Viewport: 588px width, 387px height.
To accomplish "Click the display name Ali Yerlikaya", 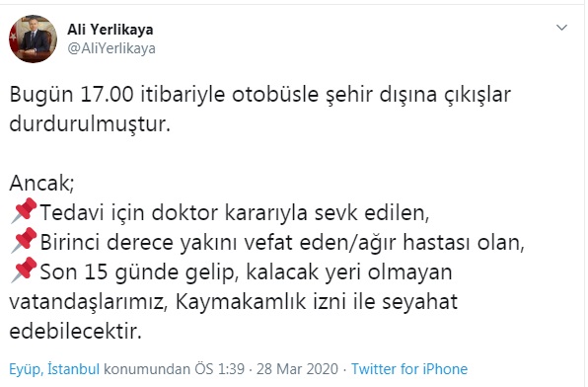I will coord(110,30).
